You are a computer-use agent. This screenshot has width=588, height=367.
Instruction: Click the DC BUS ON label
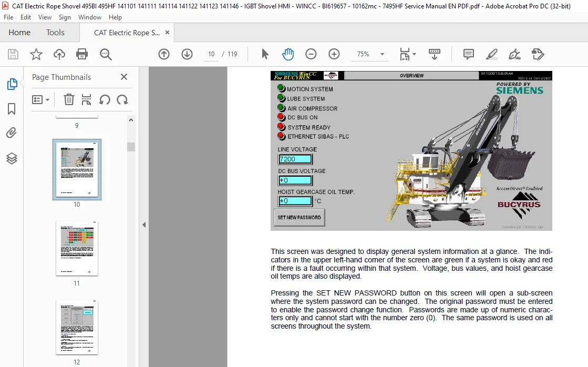click(303, 117)
